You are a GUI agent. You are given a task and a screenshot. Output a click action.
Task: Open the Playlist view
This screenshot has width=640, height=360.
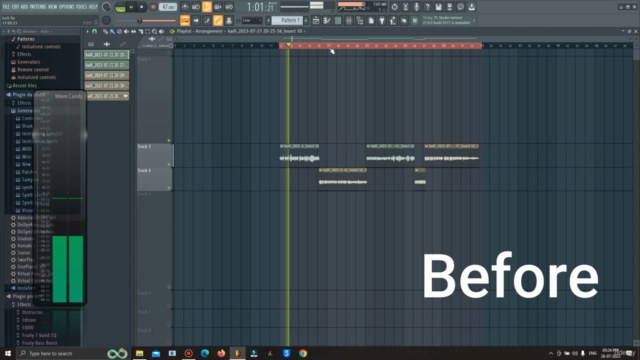(316, 20)
